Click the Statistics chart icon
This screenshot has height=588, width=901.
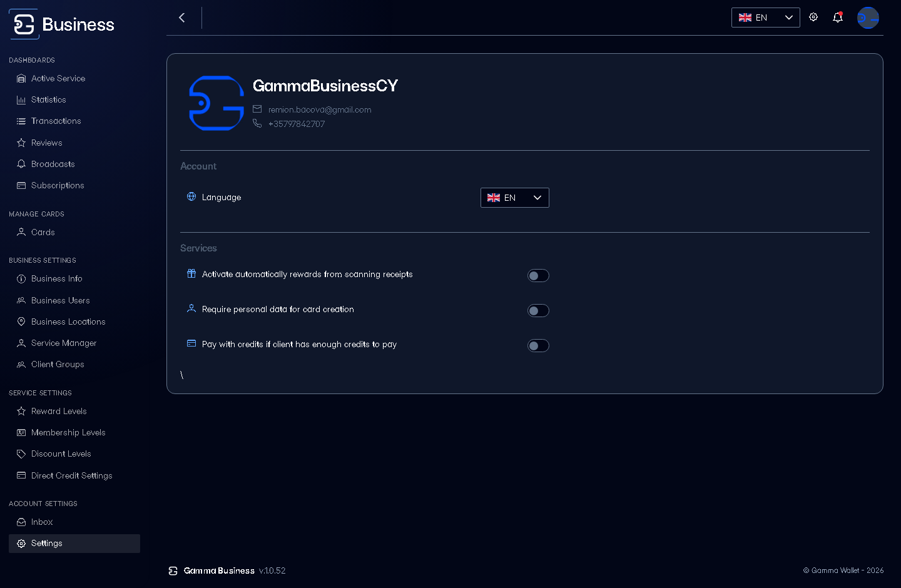[x=21, y=100]
